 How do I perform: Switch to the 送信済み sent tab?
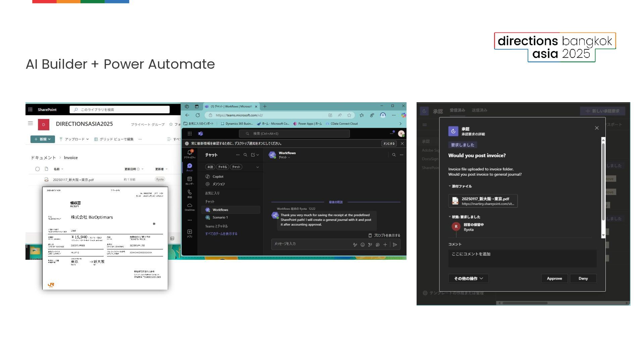pyautogui.click(x=479, y=110)
